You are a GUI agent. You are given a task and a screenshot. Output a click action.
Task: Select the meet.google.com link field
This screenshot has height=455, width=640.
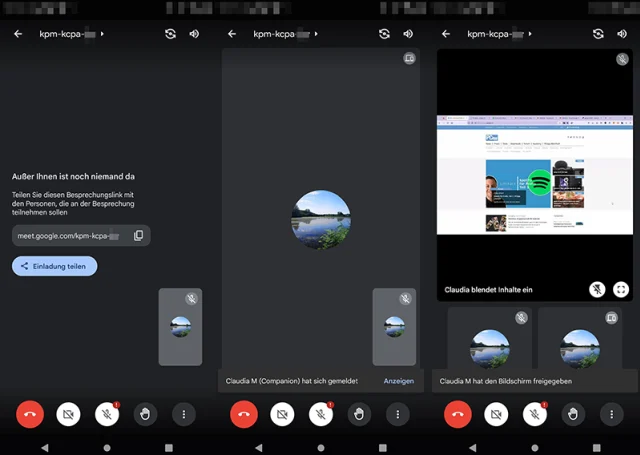coord(81,235)
